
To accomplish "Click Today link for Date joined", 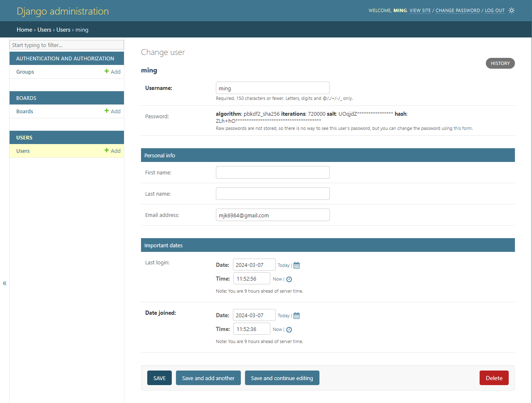I will 284,316.
